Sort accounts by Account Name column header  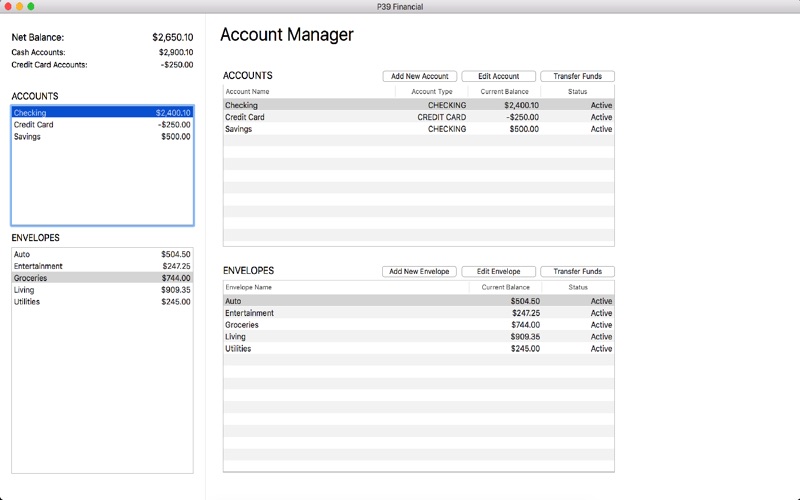(x=309, y=92)
